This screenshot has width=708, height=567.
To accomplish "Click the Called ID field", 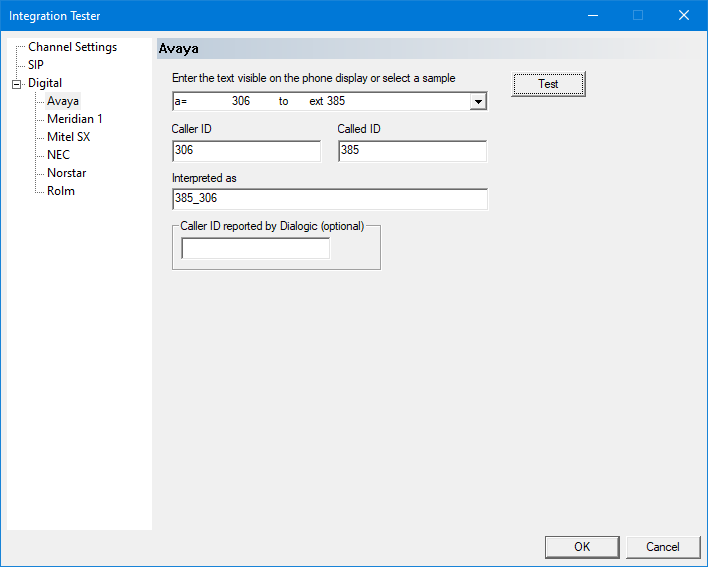I will [x=412, y=151].
